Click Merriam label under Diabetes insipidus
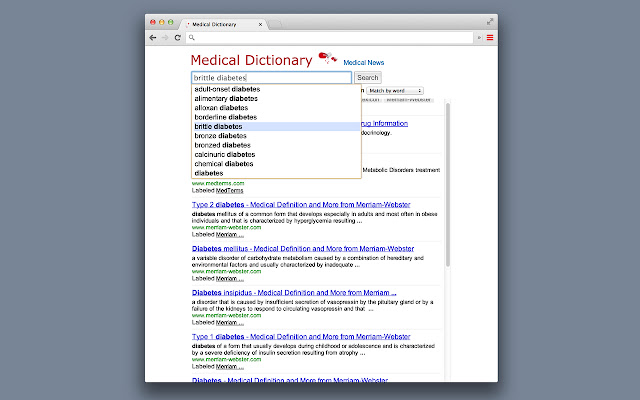 (x=230, y=323)
